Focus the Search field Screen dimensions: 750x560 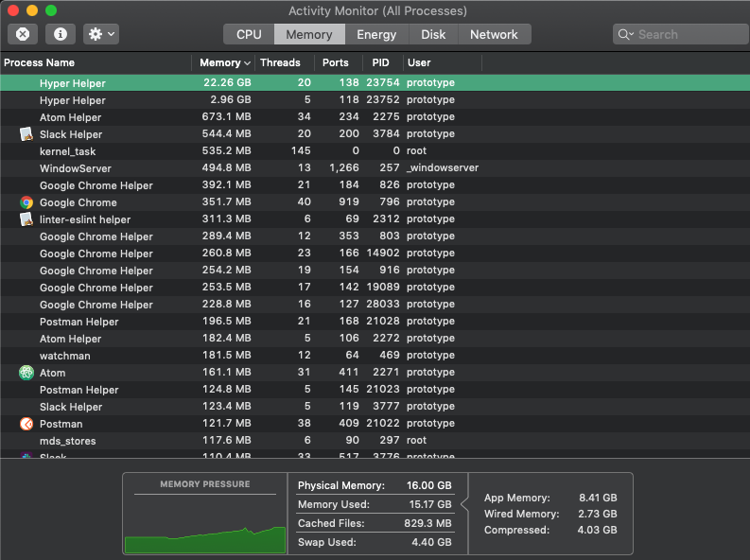pos(681,34)
